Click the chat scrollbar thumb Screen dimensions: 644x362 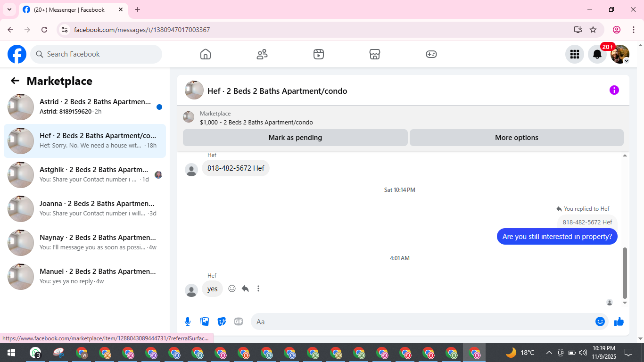pos(625,273)
